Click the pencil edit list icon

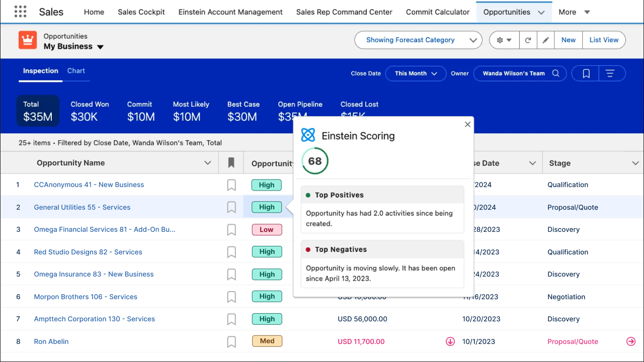(545, 40)
